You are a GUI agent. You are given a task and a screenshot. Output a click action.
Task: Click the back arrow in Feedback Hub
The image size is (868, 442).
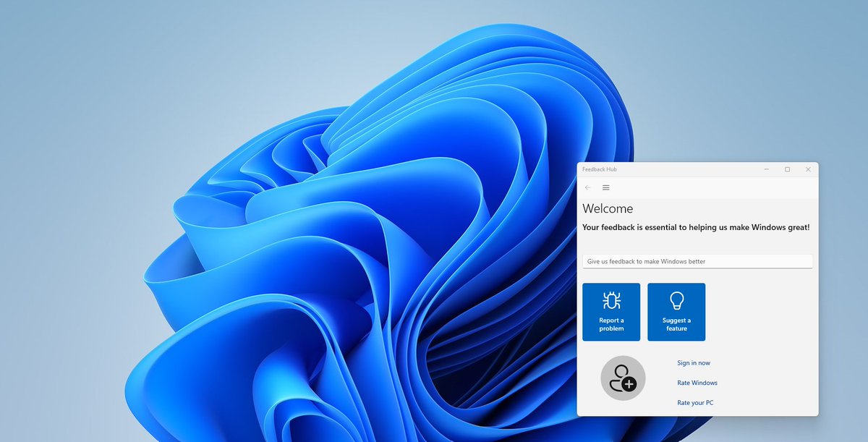(588, 187)
